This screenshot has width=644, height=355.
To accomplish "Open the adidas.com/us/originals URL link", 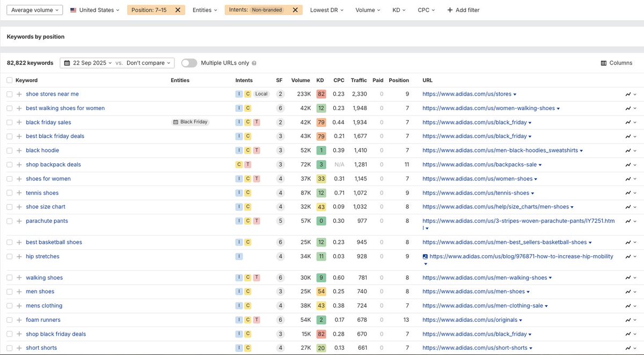I will [x=470, y=320].
